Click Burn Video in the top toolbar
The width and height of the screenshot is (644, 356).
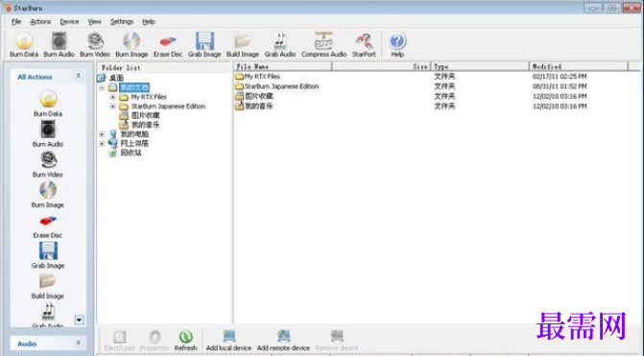click(95, 45)
